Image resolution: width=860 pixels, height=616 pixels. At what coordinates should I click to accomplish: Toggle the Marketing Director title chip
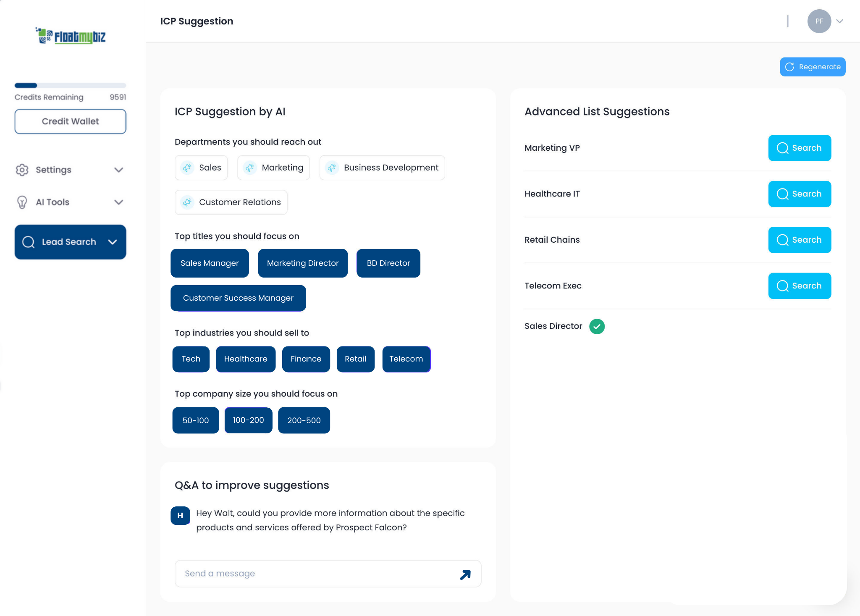click(302, 263)
